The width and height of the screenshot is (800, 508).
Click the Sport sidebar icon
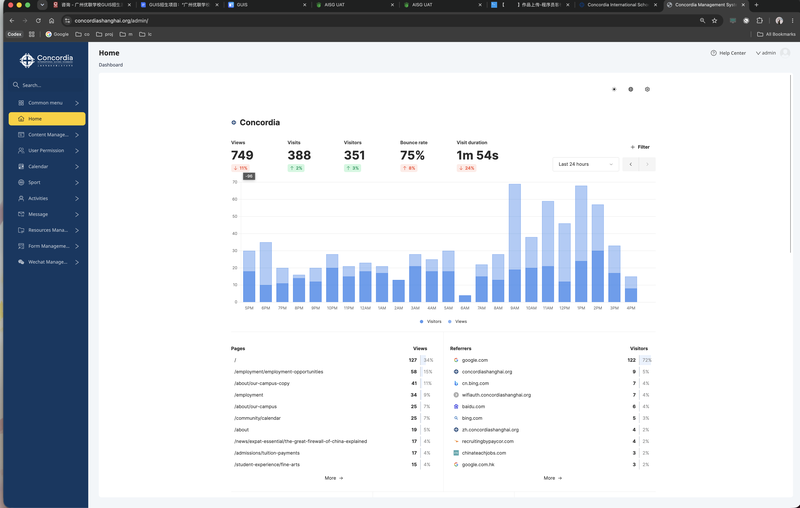(x=21, y=182)
